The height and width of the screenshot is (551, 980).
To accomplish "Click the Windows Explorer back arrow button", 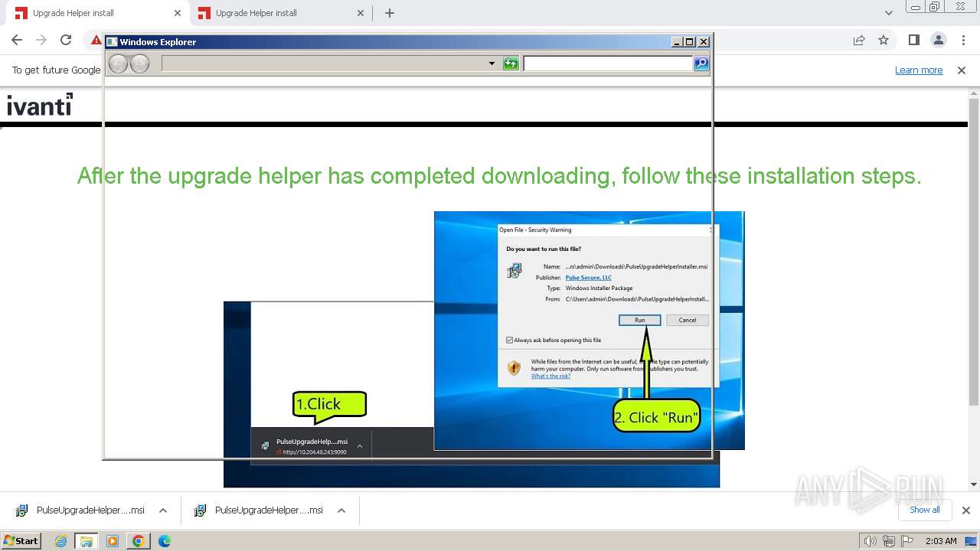I will pos(118,64).
